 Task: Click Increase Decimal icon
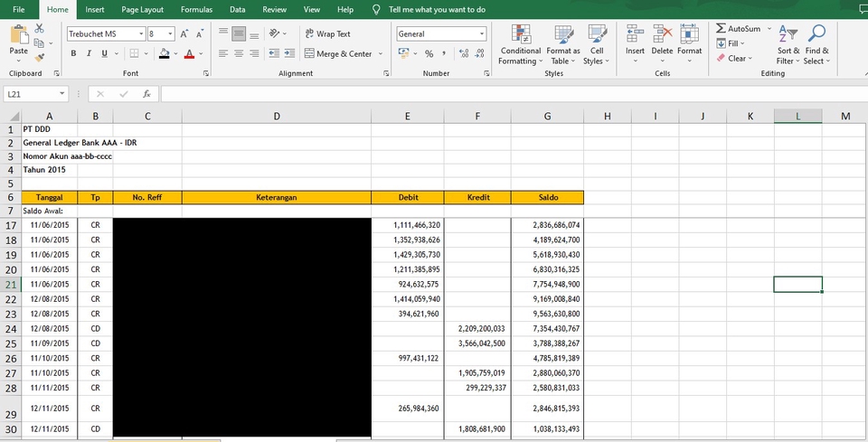tap(464, 53)
